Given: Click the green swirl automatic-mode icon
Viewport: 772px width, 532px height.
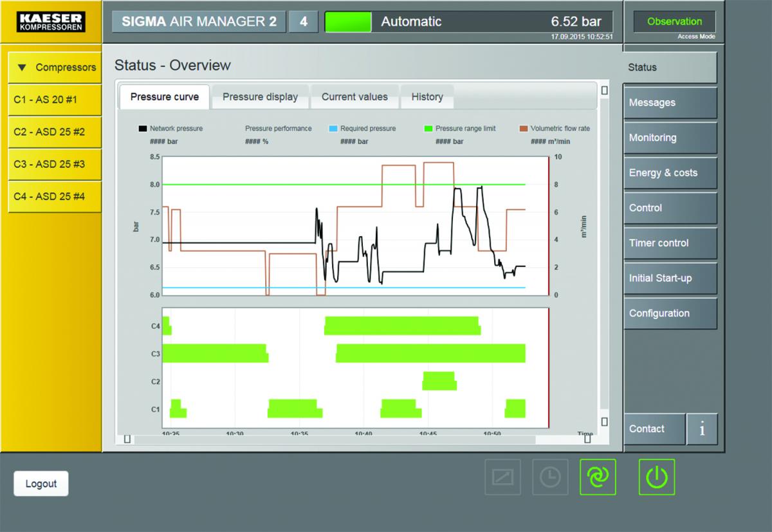Looking at the screenshot, I should (x=598, y=477).
